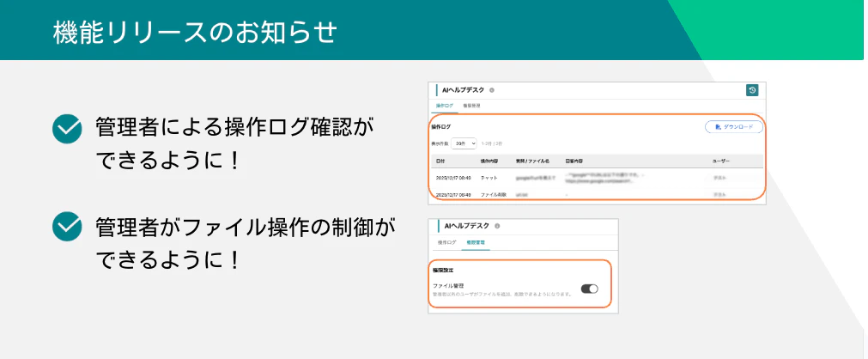This screenshot has height=359, width=868.
Task: Click the 操作内容 column header
Action: pos(489,161)
